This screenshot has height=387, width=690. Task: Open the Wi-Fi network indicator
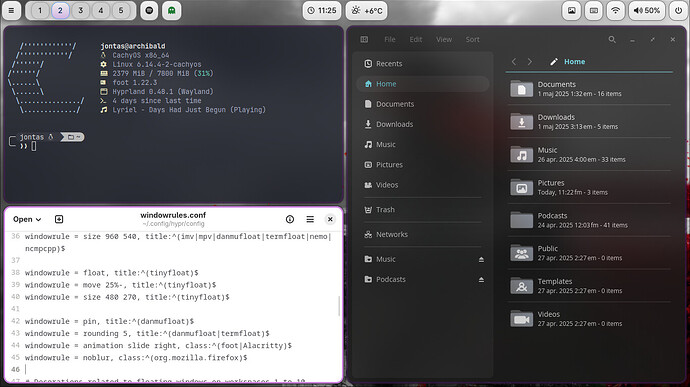click(x=616, y=11)
